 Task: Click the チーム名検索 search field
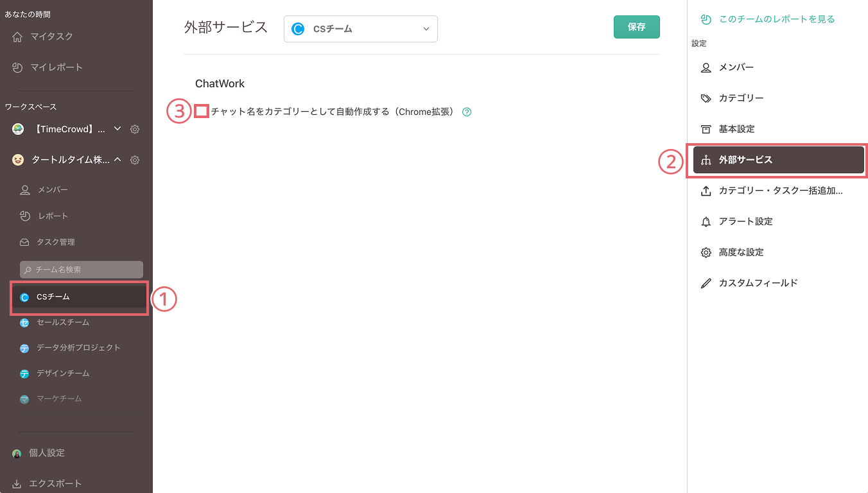click(81, 269)
